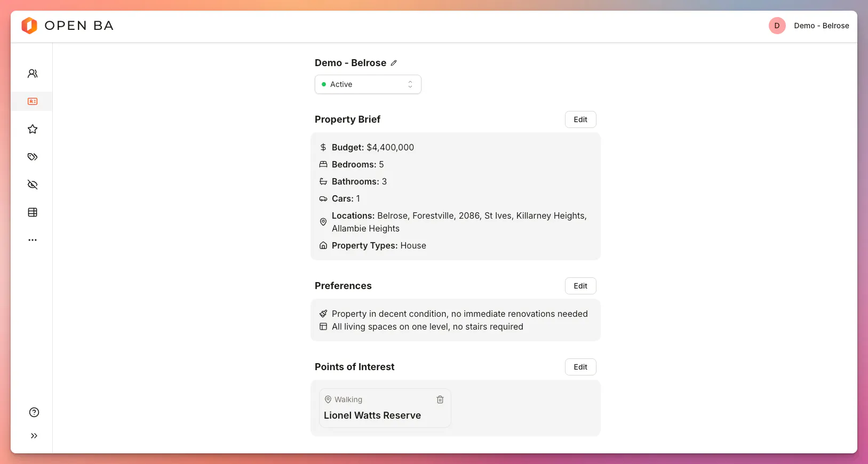Image resolution: width=868 pixels, height=464 pixels.
Task: Edit the Demo - Belrose name pencil icon
Action: (394, 63)
